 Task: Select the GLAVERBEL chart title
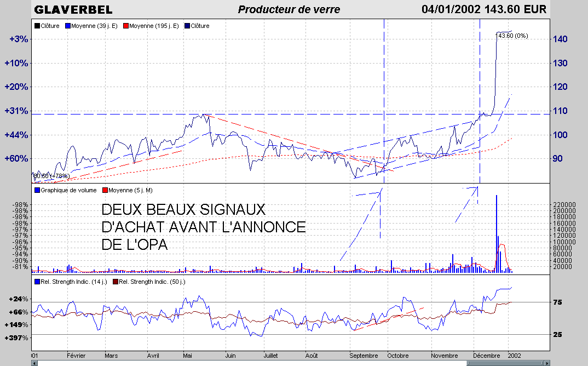73,9
